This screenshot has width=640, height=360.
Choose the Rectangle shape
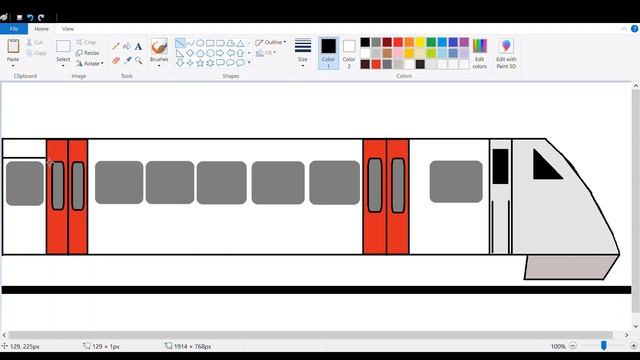tap(210, 43)
